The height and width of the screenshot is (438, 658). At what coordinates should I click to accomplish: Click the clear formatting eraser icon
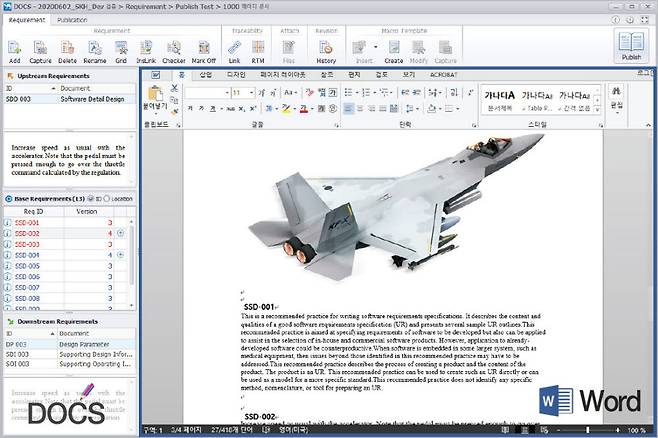coord(310,92)
